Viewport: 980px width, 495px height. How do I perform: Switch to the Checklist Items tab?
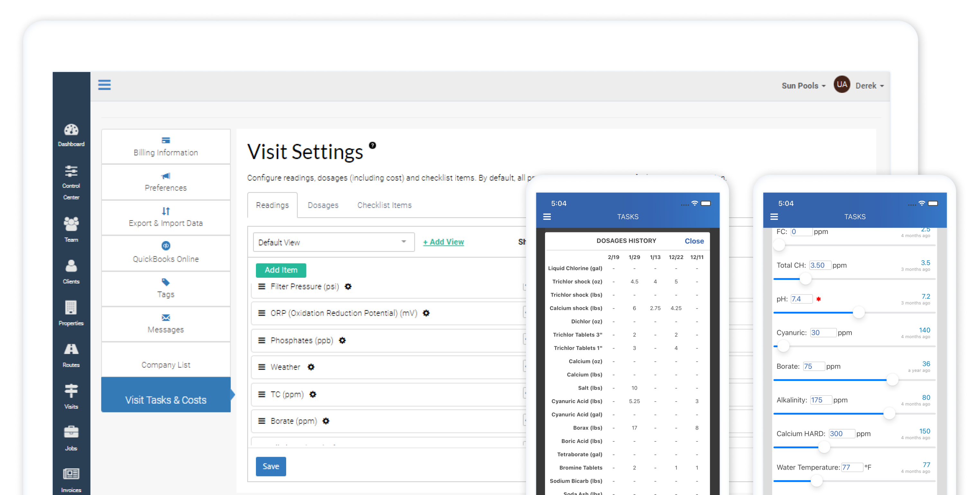[x=384, y=205]
